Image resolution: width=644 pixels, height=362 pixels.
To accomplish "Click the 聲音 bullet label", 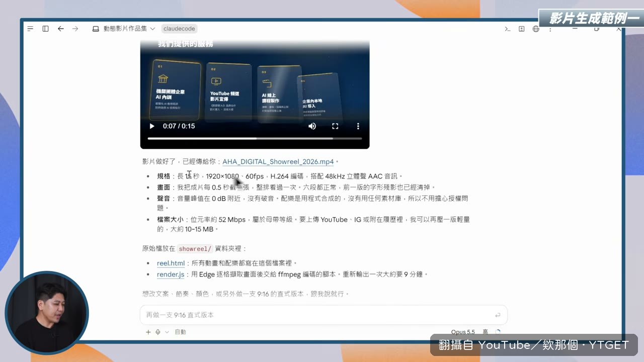I will click(164, 198).
